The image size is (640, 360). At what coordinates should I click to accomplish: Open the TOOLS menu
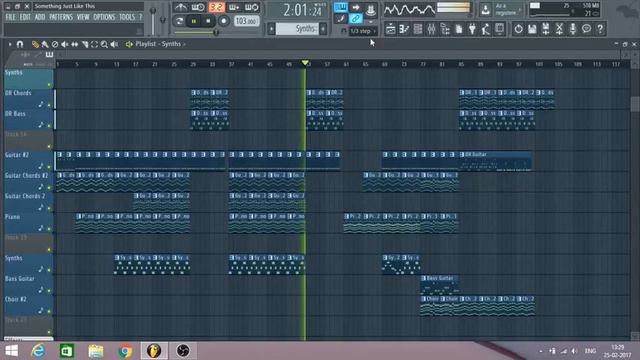[127, 17]
